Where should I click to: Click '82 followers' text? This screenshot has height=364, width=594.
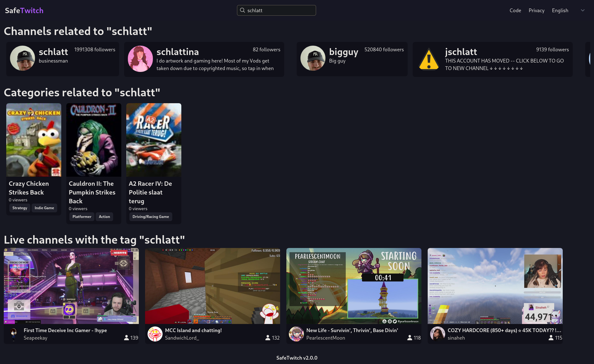[266, 49]
